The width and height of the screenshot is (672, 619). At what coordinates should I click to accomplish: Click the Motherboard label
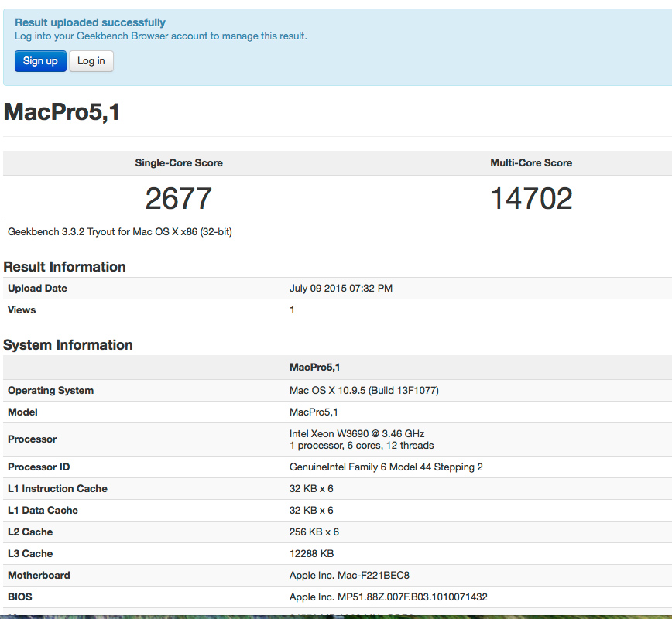click(x=39, y=576)
